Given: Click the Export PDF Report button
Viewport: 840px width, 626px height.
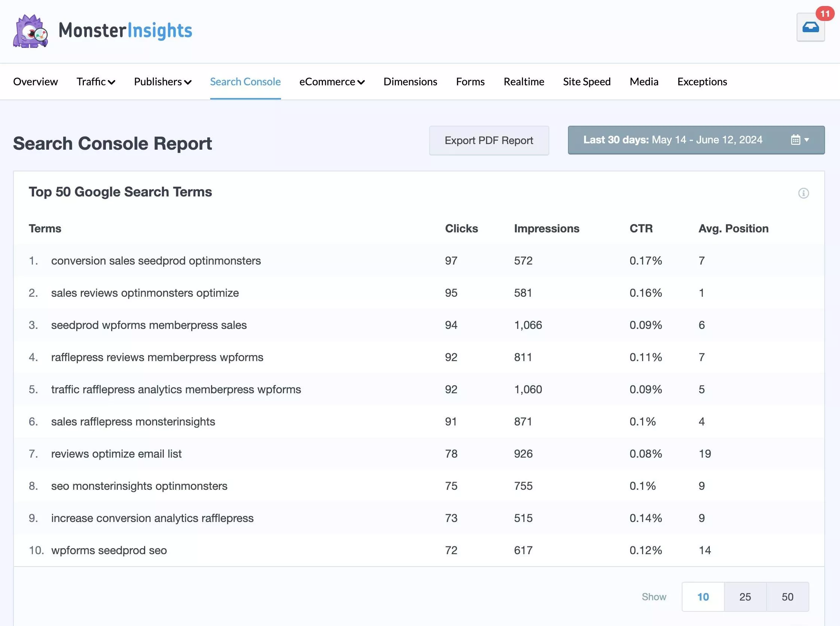Looking at the screenshot, I should (x=489, y=141).
